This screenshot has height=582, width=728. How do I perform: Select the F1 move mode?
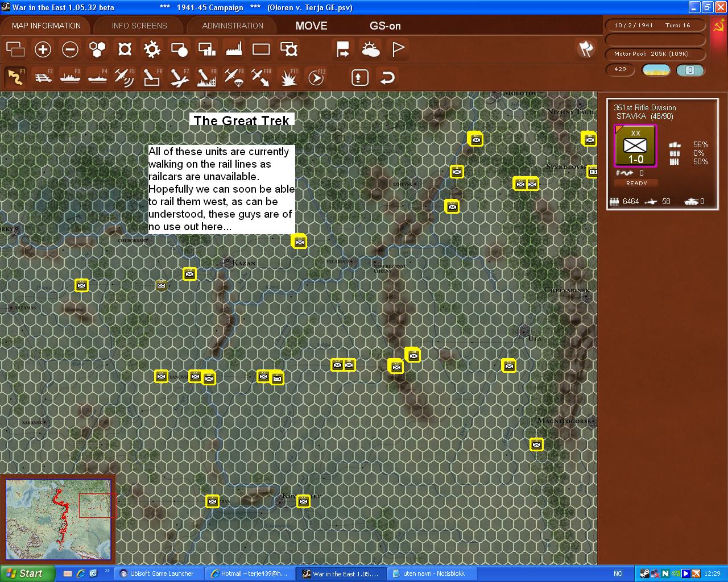coord(15,77)
